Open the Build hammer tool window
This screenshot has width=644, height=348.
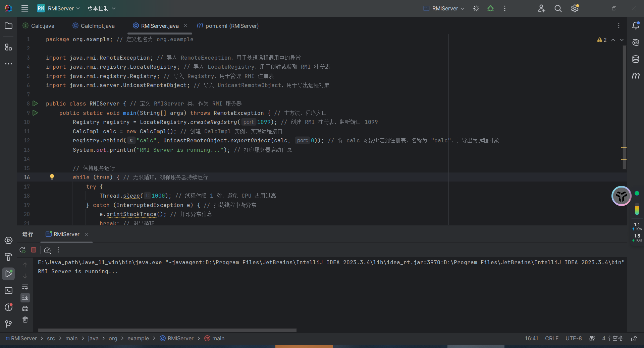(x=8, y=257)
